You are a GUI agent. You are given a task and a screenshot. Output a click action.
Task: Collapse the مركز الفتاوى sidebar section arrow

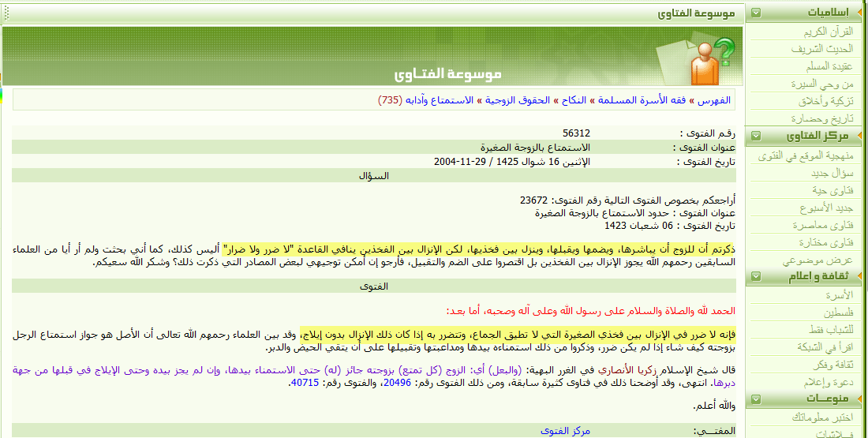tap(756, 136)
